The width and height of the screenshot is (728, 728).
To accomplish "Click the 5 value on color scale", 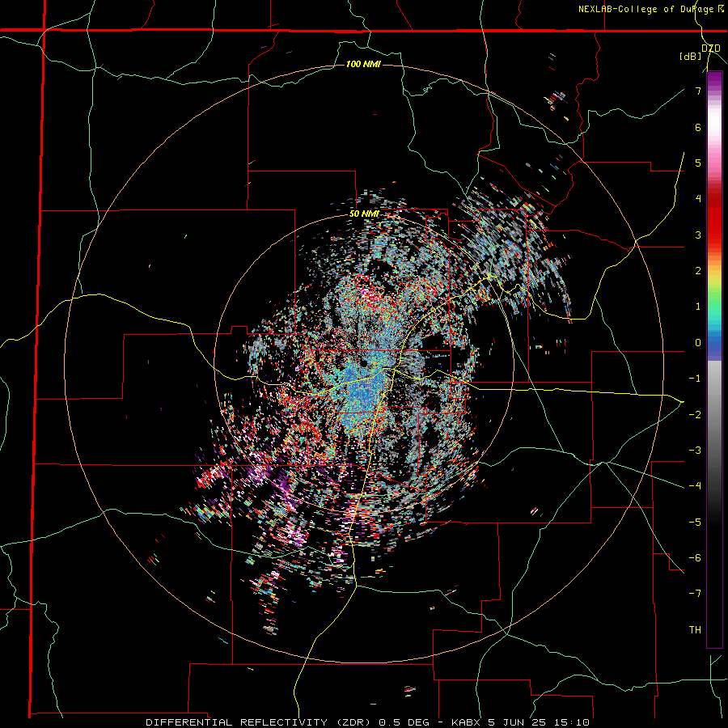I will point(698,163).
